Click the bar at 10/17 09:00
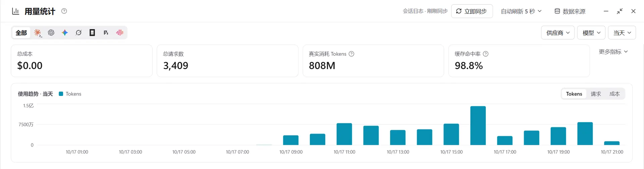 291,140
